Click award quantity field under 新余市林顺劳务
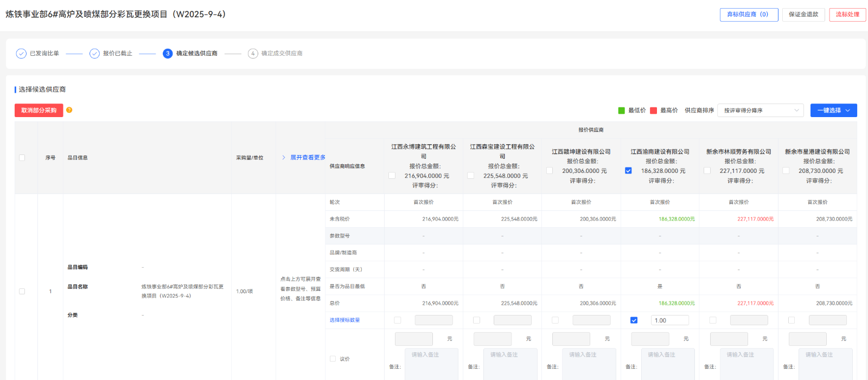 [749, 320]
